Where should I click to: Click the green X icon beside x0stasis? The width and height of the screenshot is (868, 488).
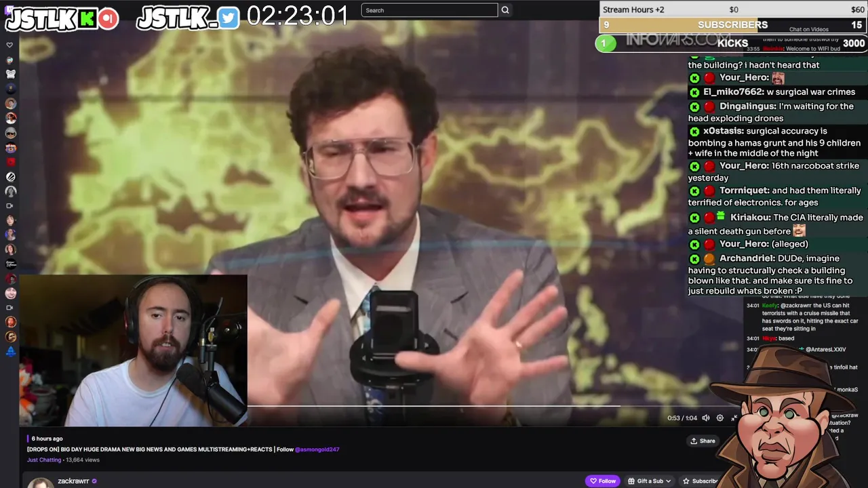coord(694,131)
